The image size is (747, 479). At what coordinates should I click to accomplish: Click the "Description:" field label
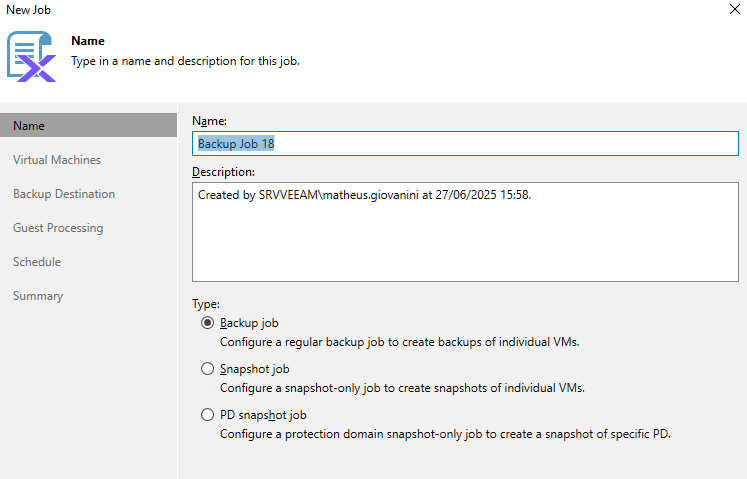(223, 171)
